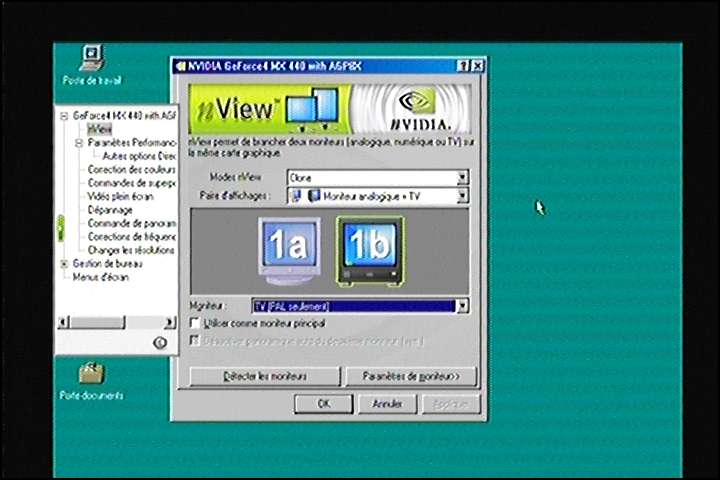Open the Porte-documents briefcase desktop icon
The height and width of the screenshot is (480, 720).
coord(91,380)
